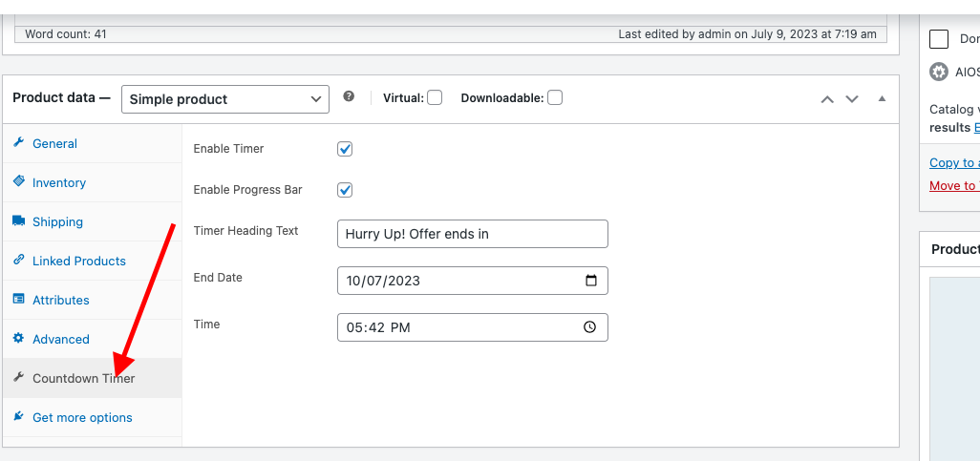
Task: Open the End Date calendar picker icon
Action: pos(590,281)
